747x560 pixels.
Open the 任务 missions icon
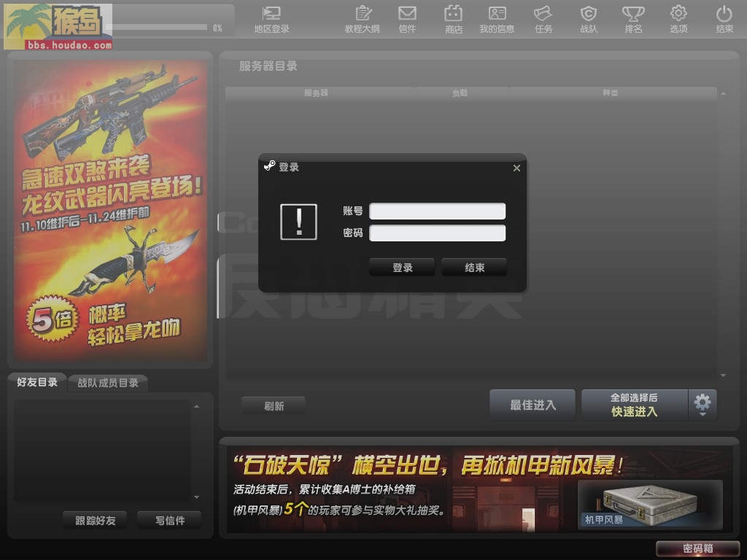click(x=543, y=20)
